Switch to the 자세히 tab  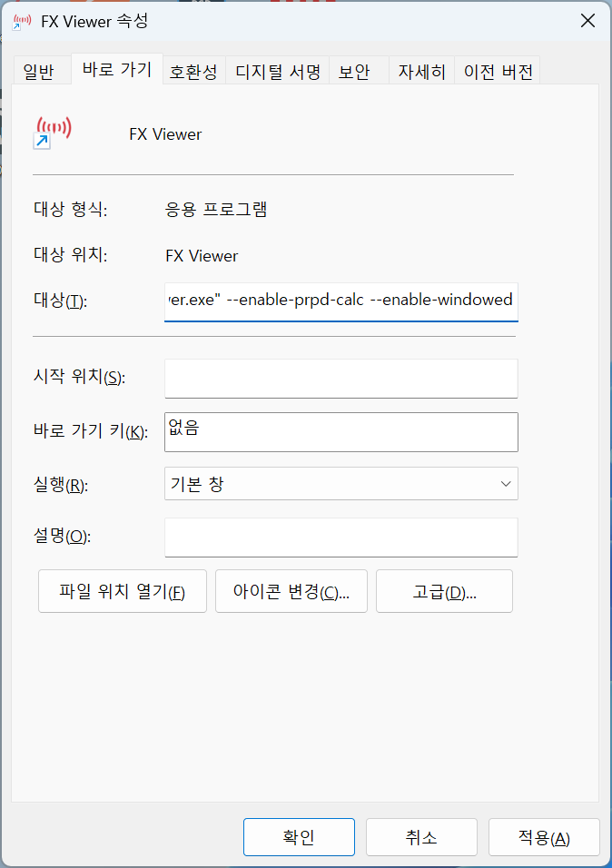(x=422, y=71)
